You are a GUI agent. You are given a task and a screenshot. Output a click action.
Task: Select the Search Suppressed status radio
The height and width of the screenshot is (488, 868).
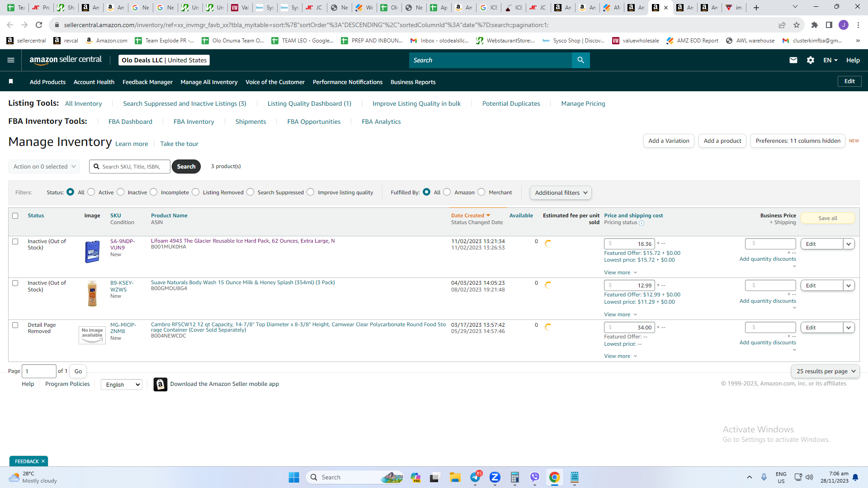(x=250, y=192)
